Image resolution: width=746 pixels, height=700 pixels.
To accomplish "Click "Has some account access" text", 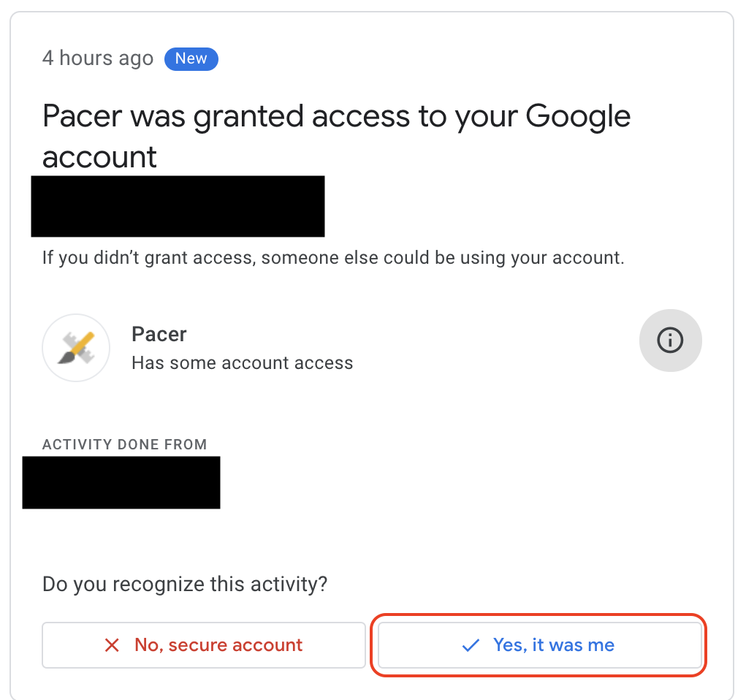I will click(x=242, y=362).
